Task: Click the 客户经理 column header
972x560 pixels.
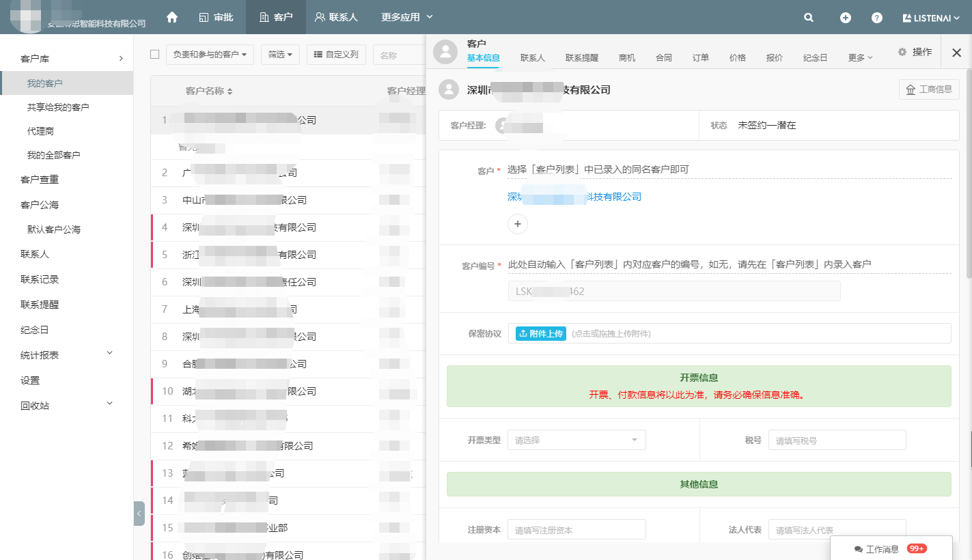Action: pos(406,91)
